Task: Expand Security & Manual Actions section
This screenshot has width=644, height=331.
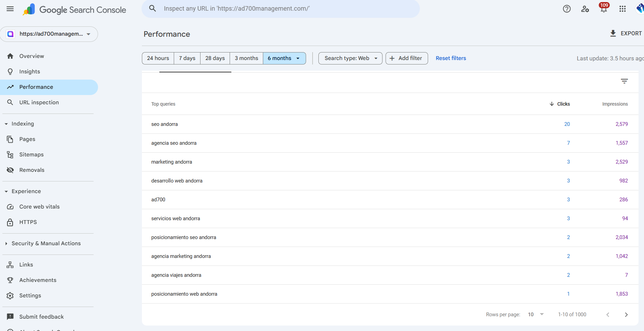Action: tap(6, 244)
